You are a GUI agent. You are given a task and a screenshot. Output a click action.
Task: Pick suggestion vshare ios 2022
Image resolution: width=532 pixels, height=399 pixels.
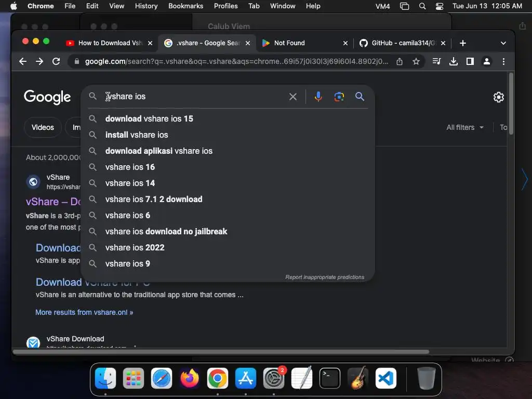pos(228,248)
